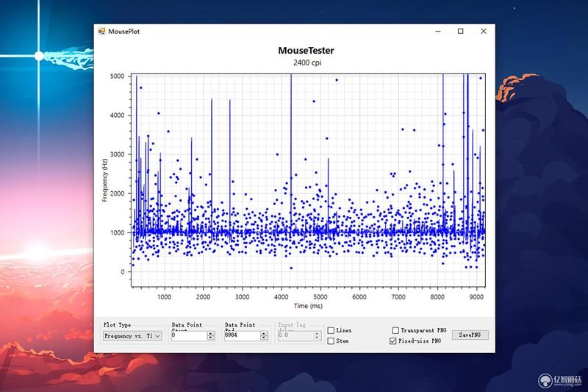This screenshot has width=588, height=392.
Task: Enable the Stem checkbox
Action: (x=331, y=341)
